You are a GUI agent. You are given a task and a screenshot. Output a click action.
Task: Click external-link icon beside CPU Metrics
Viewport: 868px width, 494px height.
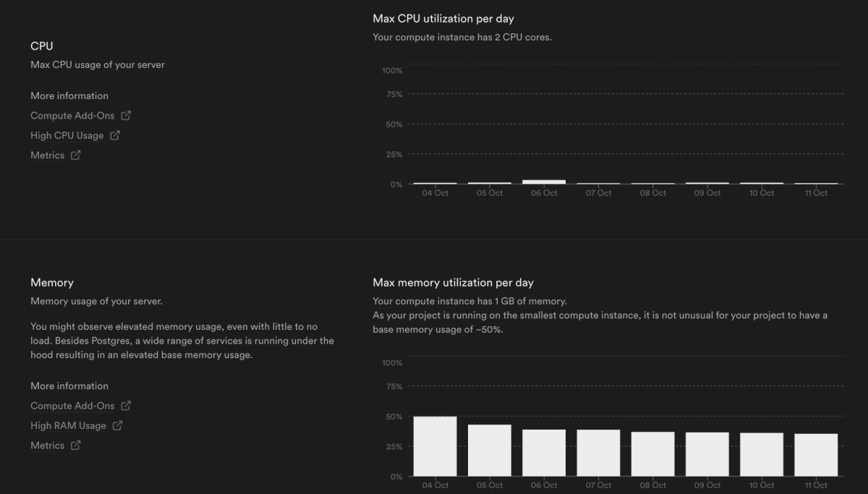[76, 155]
